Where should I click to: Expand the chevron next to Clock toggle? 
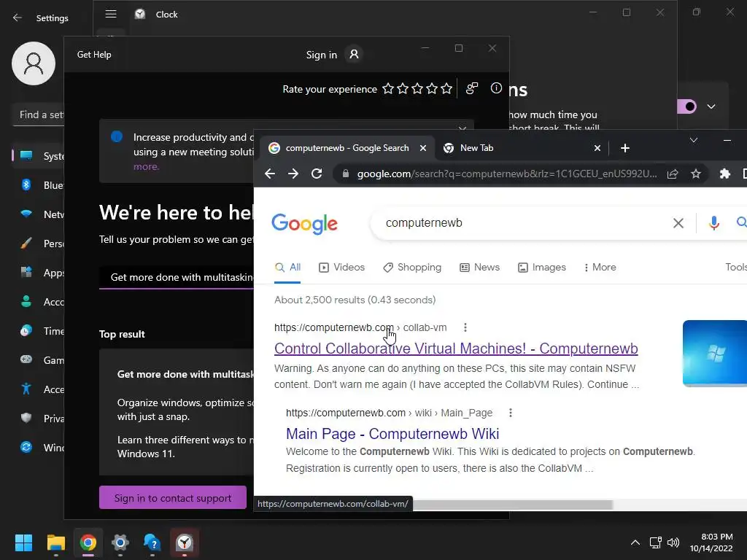(x=711, y=106)
